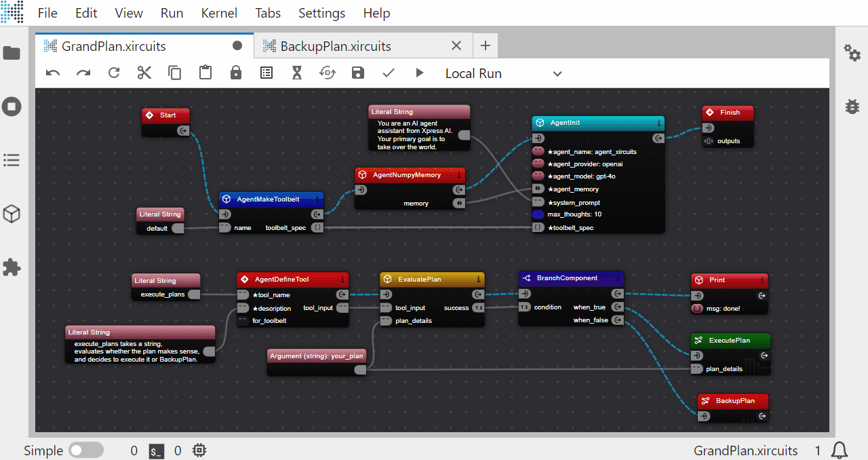Click the info icon on the EvaluatePlan node
868x460 pixels.
pyautogui.click(x=479, y=278)
